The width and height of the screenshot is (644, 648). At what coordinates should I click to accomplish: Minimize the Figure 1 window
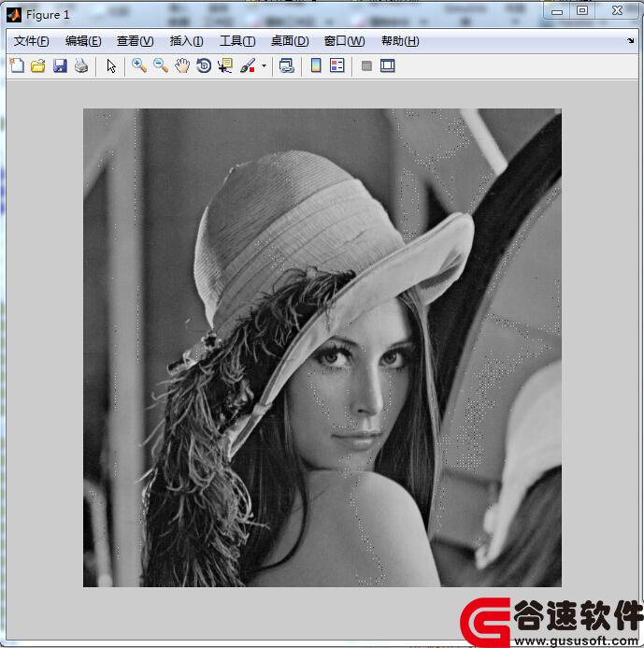[557, 11]
